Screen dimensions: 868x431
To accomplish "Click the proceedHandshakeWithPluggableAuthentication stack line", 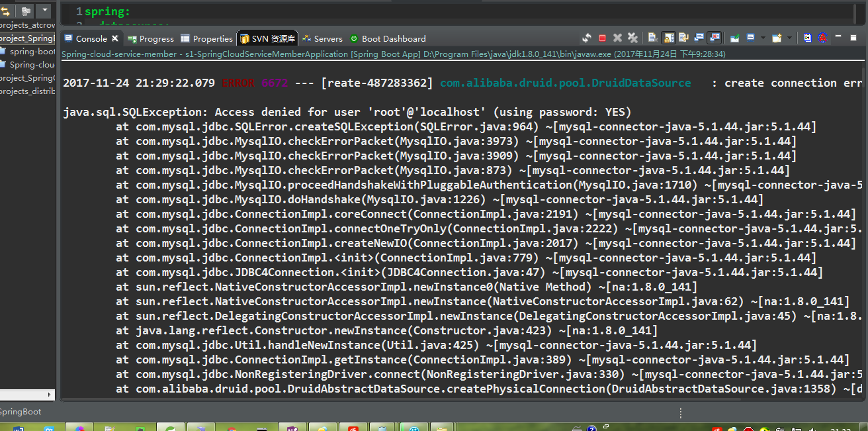I will (x=490, y=185).
